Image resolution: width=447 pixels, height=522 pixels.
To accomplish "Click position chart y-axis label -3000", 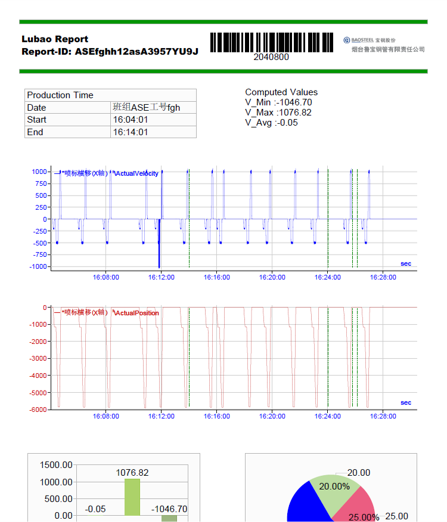I will [x=38, y=358].
